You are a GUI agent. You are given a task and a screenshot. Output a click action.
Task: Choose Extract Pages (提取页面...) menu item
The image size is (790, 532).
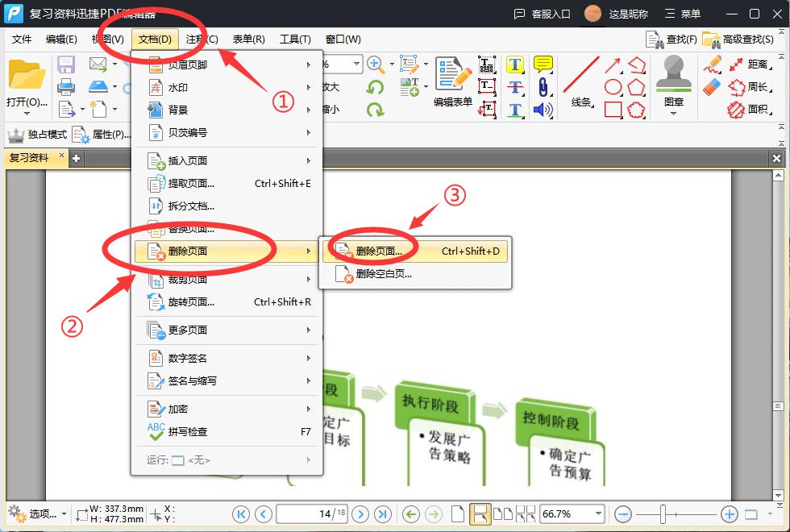click(x=227, y=184)
